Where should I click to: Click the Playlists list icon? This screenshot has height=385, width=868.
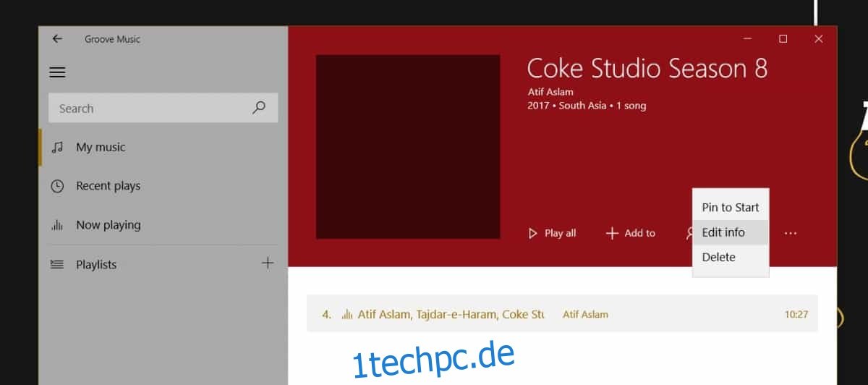point(57,264)
